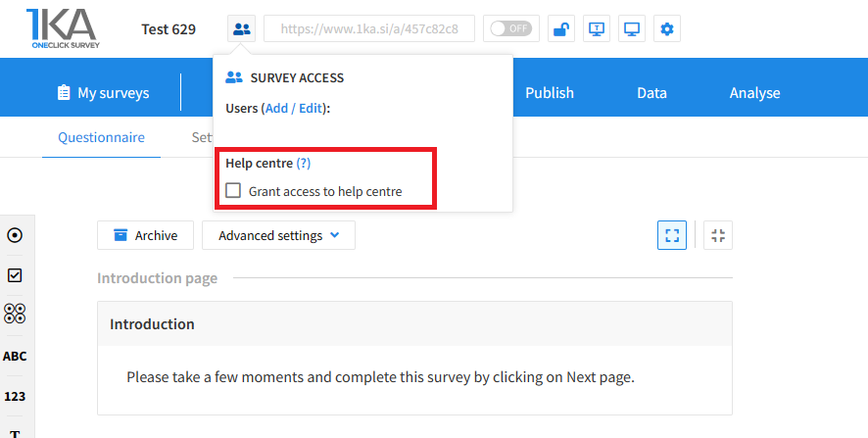Click the introduction text about Next page
The image size is (868, 438).
[x=380, y=377]
